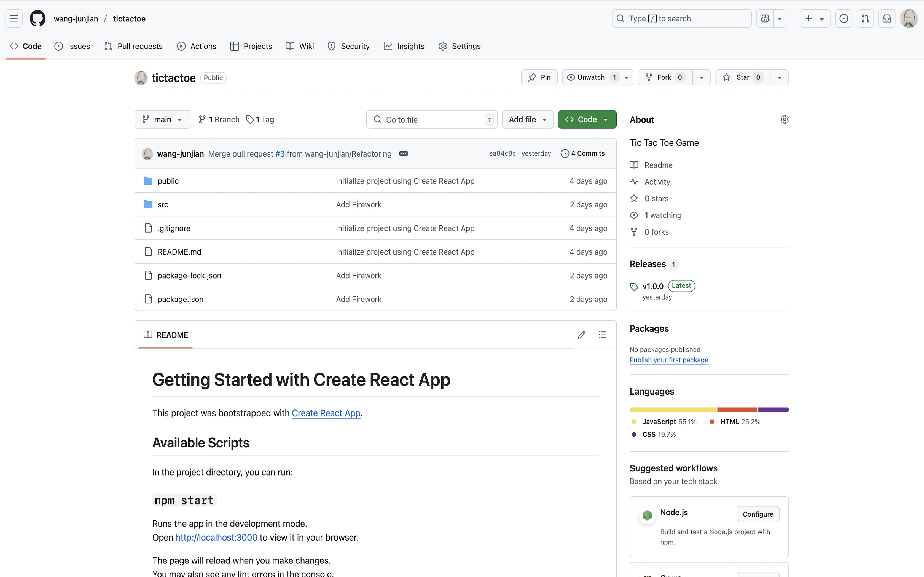
Task: Open the README outline list icon
Action: pos(602,335)
